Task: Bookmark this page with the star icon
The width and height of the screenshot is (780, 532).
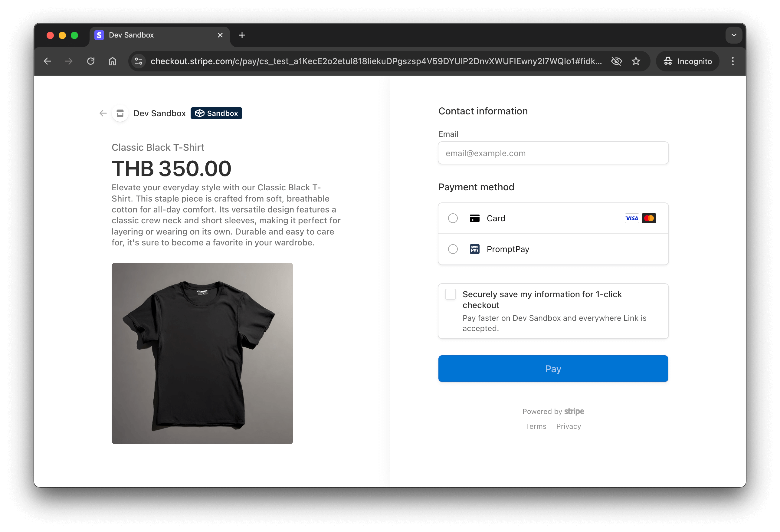Action: coord(636,61)
